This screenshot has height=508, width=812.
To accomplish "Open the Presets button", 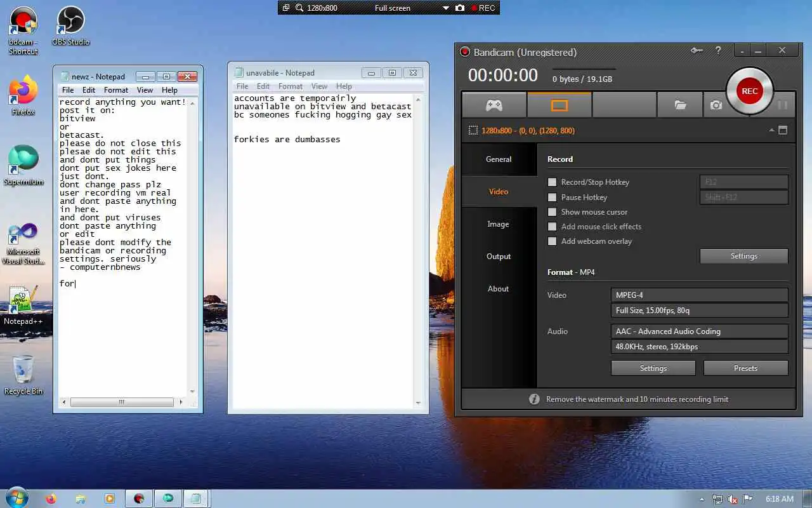I will tap(746, 368).
